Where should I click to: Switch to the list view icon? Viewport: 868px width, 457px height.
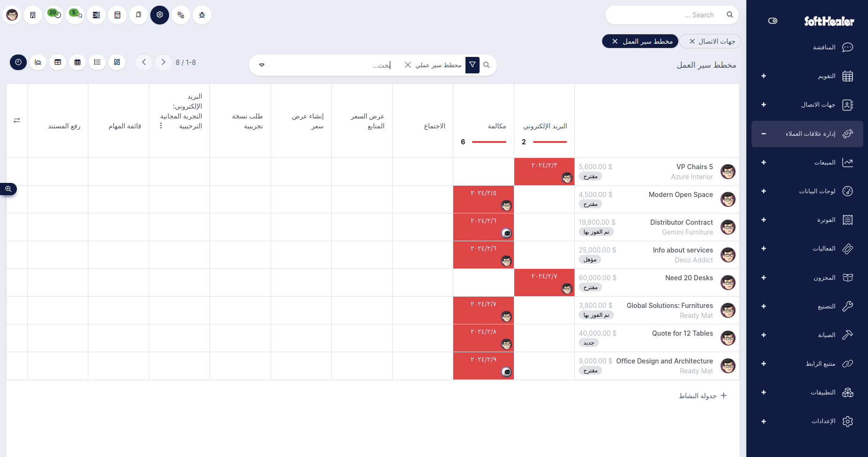[x=97, y=62]
